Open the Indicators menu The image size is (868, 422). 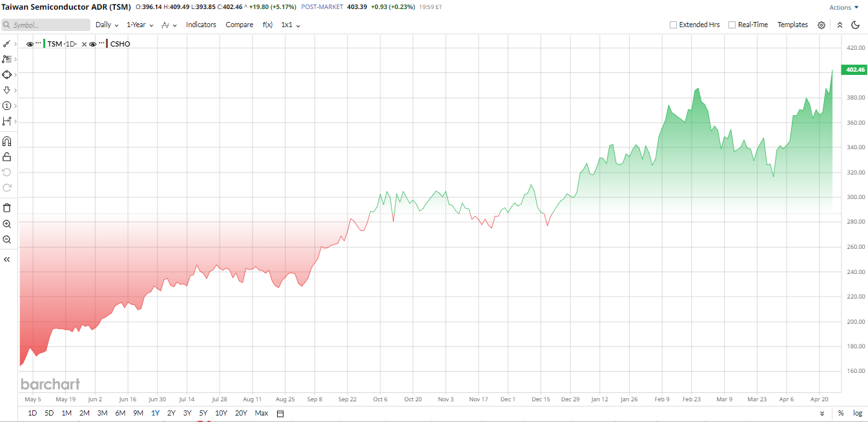click(201, 25)
